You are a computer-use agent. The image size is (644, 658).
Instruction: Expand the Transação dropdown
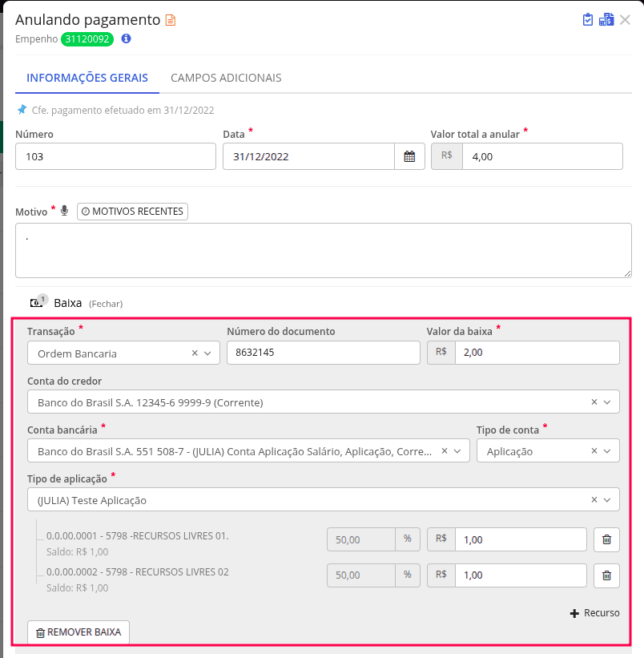click(x=207, y=353)
